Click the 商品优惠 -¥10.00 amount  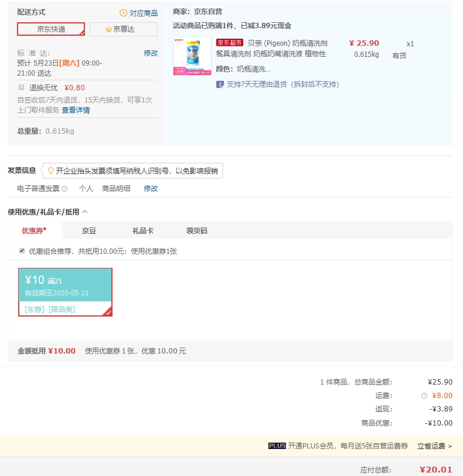tap(438, 423)
